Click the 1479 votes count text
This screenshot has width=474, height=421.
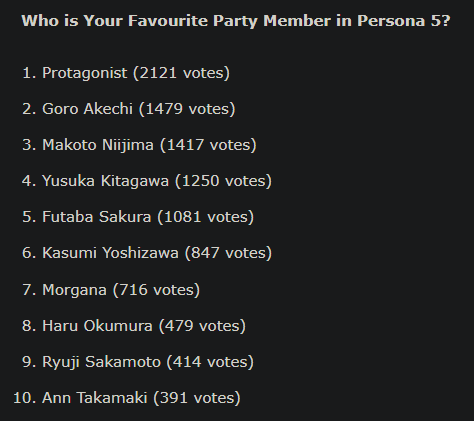point(187,109)
